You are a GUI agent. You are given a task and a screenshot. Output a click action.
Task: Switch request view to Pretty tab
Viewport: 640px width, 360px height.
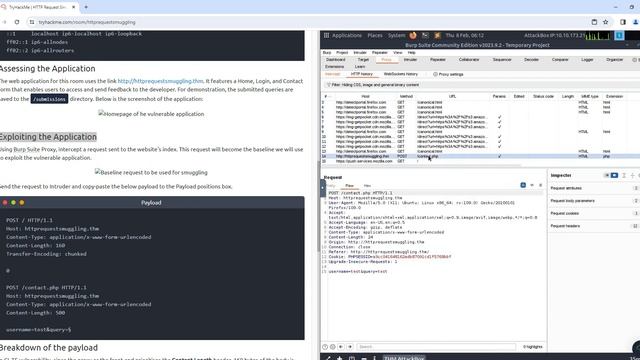tap(331, 185)
